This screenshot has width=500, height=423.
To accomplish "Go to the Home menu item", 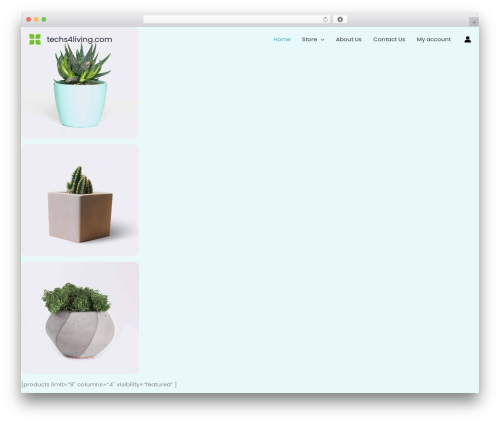I will (x=282, y=39).
